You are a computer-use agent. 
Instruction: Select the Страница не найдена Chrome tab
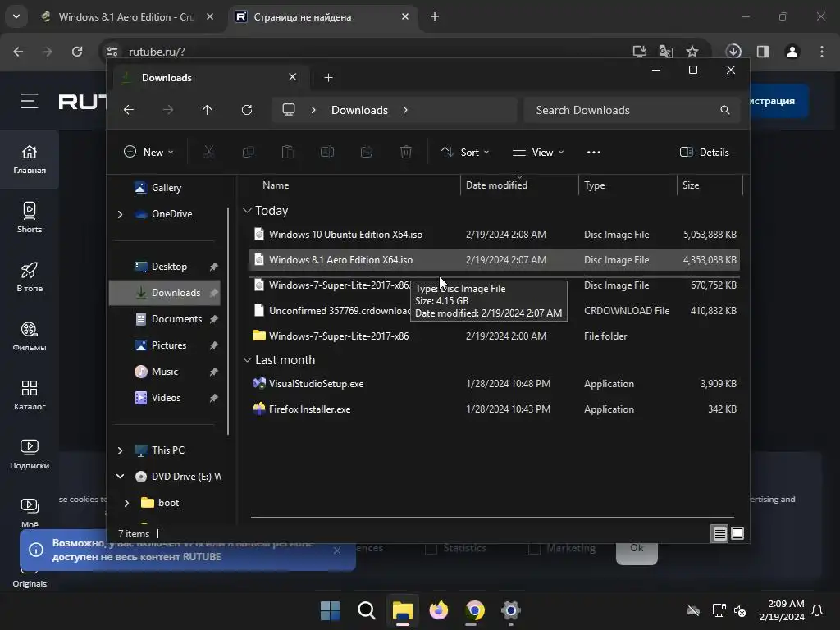click(x=323, y=17)
